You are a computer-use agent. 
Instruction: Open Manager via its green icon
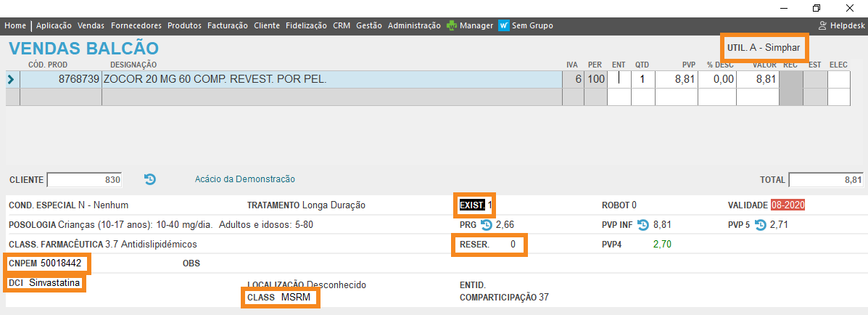click(x=452, y=25)
